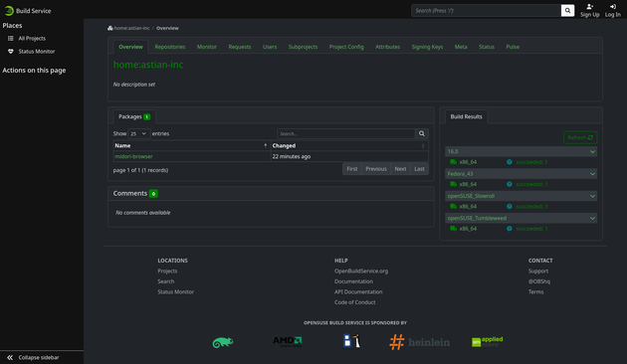Open the Users tab
This screenshot has width=627, height=364.
pyautogui.click(x=270, y=47)
